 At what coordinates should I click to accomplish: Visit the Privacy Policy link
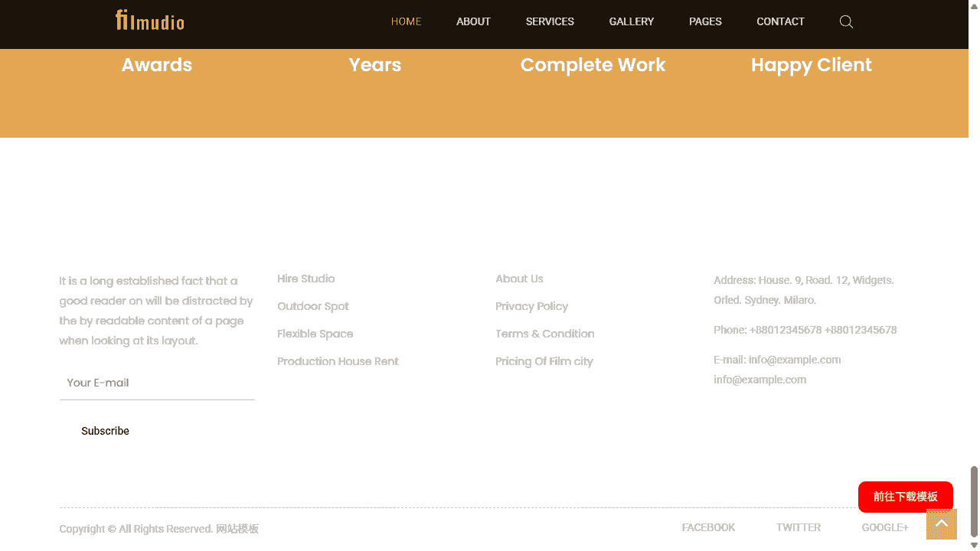[531, 306]
